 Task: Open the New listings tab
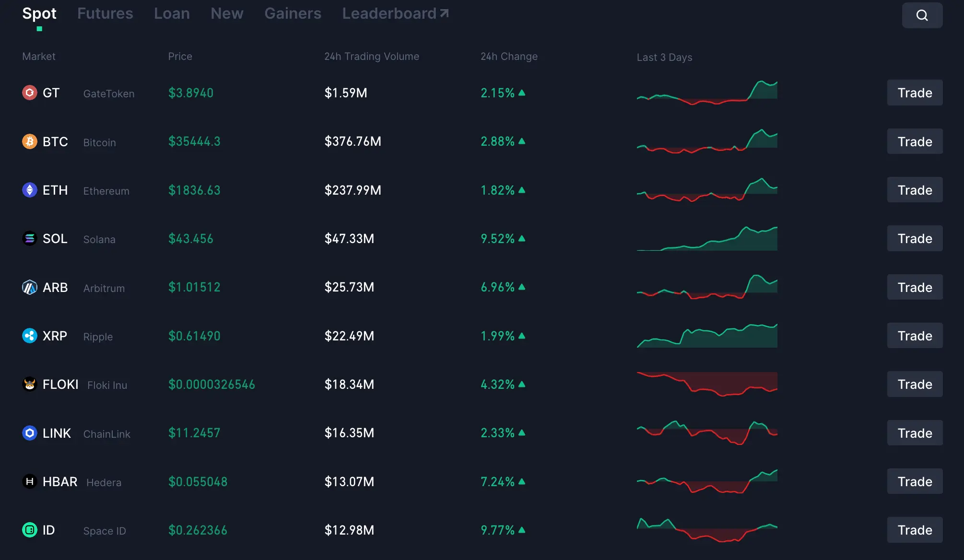coord(227,13)
